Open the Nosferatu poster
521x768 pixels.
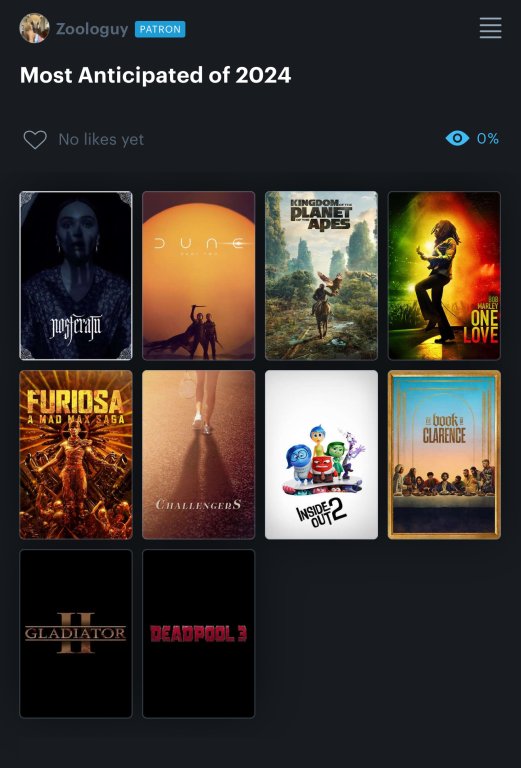click(76, 276)
